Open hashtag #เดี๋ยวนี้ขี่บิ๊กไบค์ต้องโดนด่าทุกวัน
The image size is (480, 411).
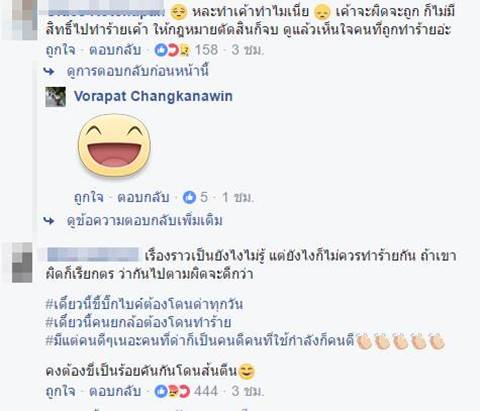pyautogui.click(x=144, y=304)
